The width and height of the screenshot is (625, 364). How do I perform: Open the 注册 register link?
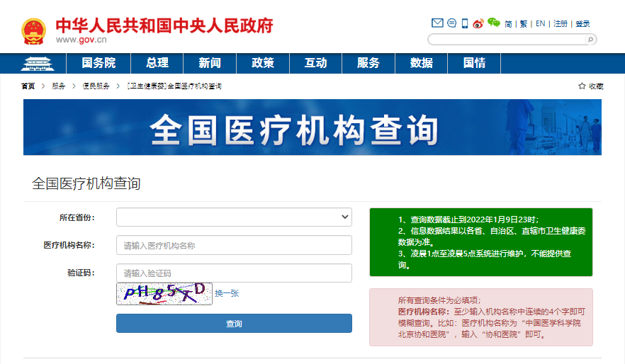pos(561,24)
